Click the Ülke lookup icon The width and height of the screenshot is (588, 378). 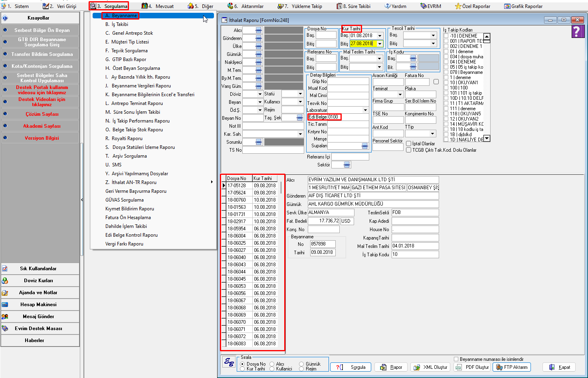(259, 46)
